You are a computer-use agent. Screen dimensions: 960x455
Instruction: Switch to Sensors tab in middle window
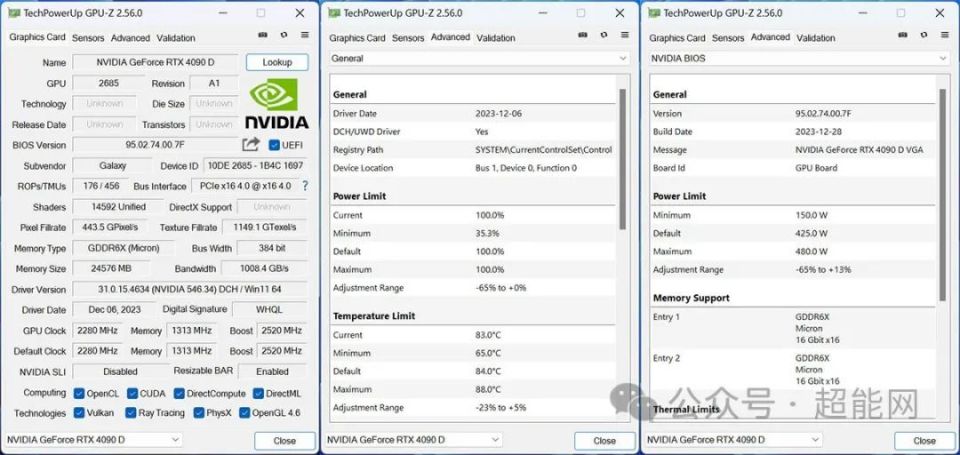tap(408, 38)
